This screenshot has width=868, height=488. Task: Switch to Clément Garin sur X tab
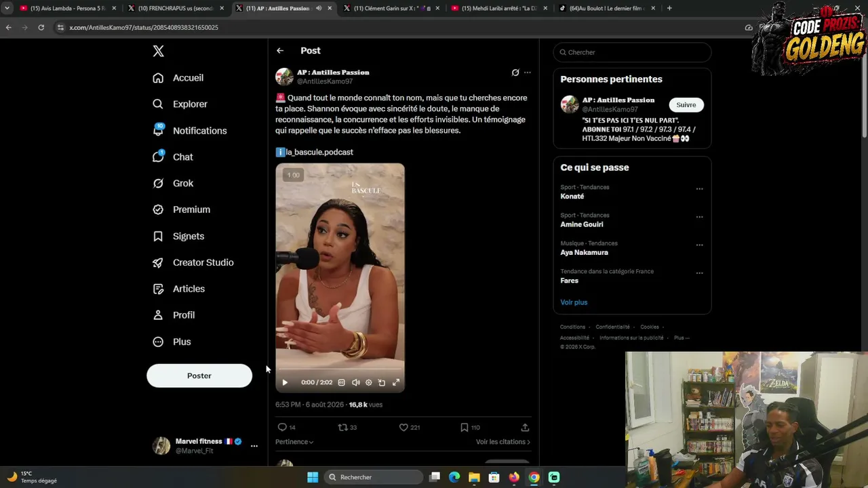[x=392, y=8]
